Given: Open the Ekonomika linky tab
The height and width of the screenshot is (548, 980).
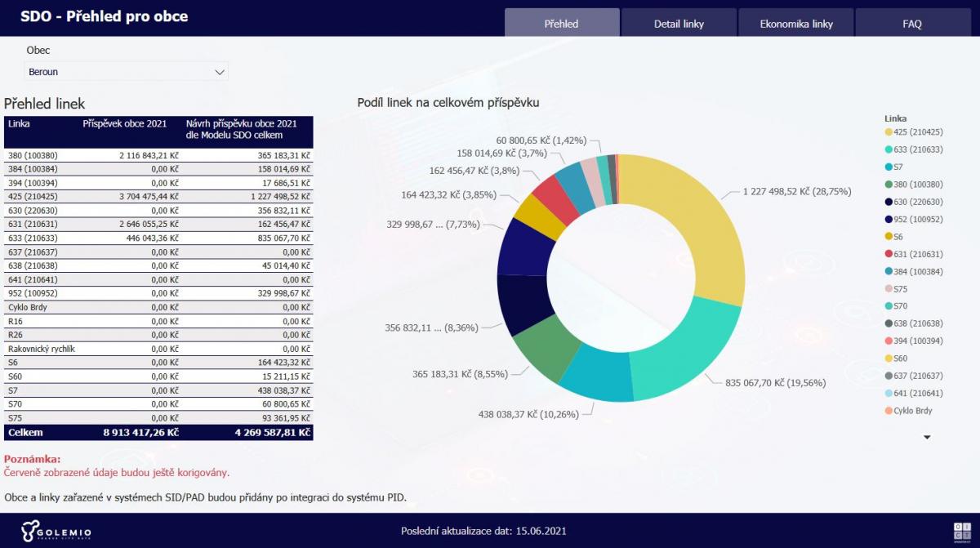Looking at the screenshot, I should [796, 23].
